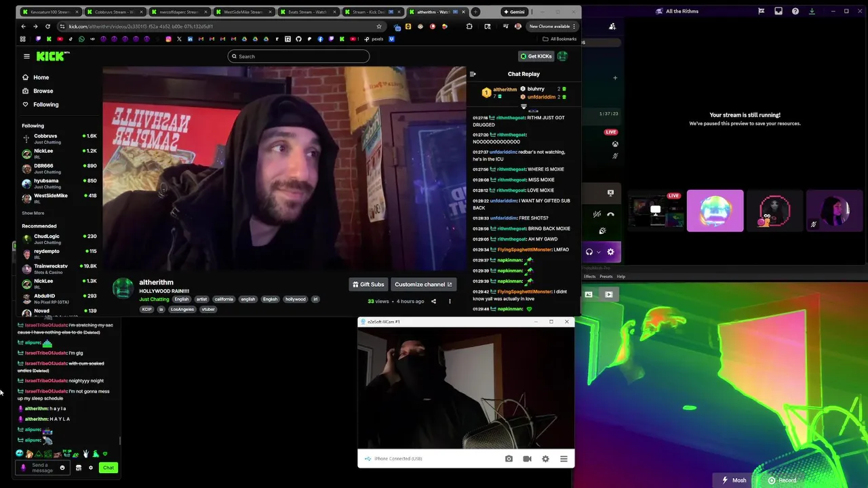The height and width of the screenshot is (488, 868).
Task: Open iVCam settings gear
Action: point(545,459)
